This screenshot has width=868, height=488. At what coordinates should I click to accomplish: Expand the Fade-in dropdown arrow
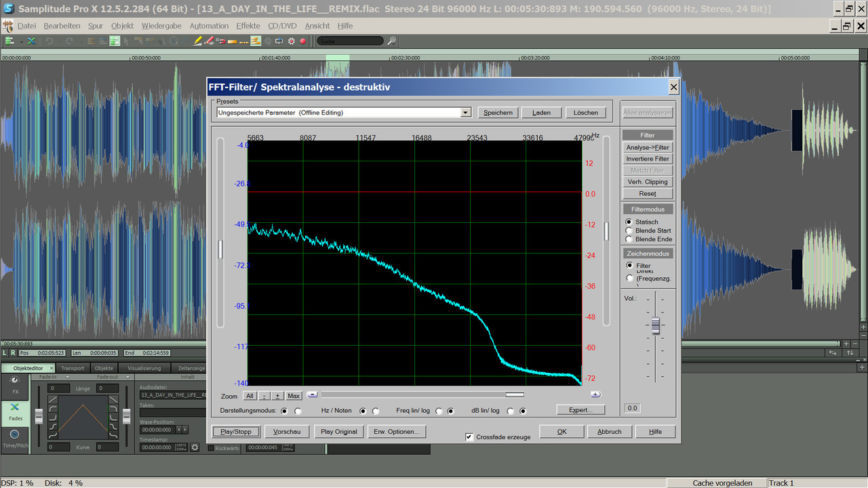[68, 377]
